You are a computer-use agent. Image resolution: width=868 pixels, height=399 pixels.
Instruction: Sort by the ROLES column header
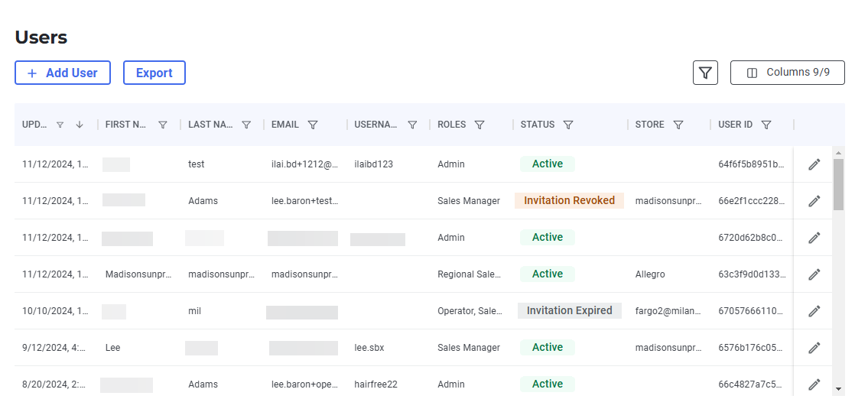452,125
